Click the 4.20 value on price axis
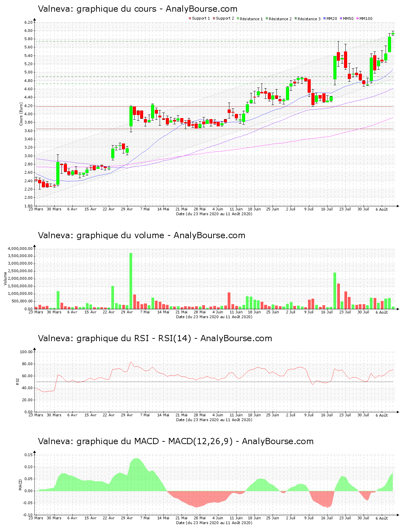Screen dimensions: 412x532 [28, 106]
